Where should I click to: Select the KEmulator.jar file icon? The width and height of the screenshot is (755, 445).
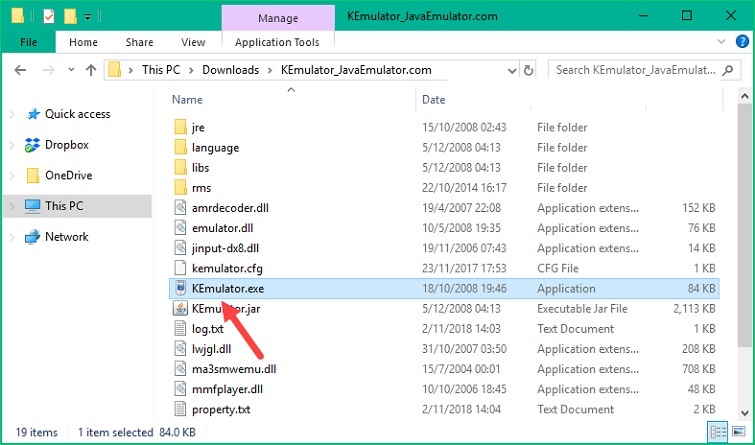tap(180, 308)
